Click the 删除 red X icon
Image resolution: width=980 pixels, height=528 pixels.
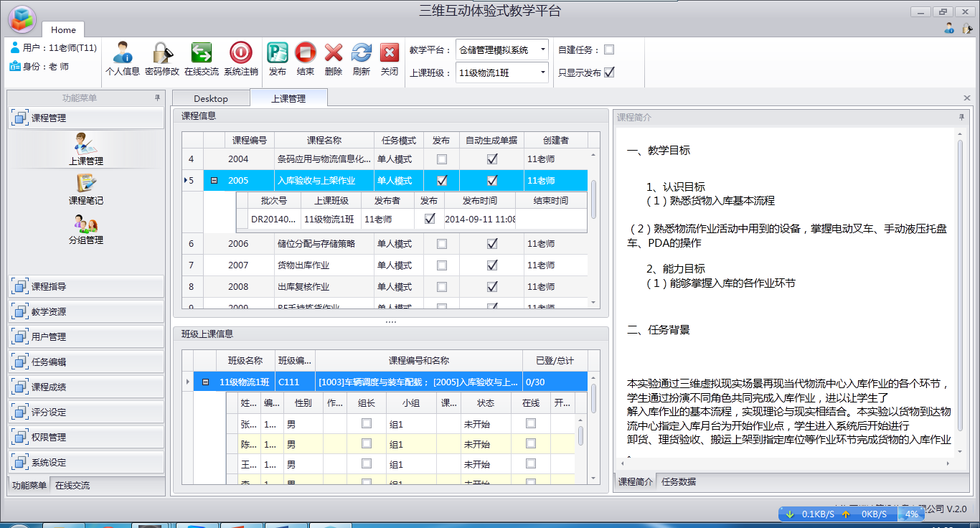pos(334,53)
